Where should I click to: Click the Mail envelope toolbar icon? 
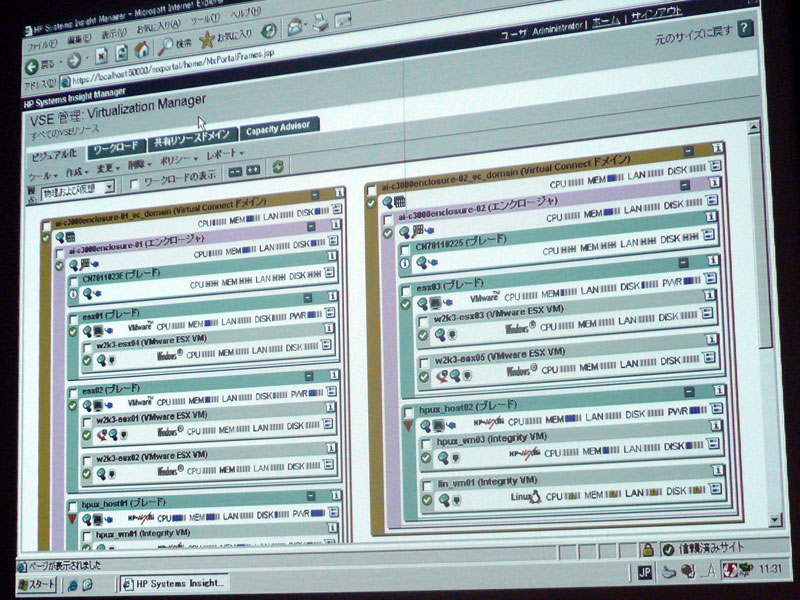pos(294,27)
